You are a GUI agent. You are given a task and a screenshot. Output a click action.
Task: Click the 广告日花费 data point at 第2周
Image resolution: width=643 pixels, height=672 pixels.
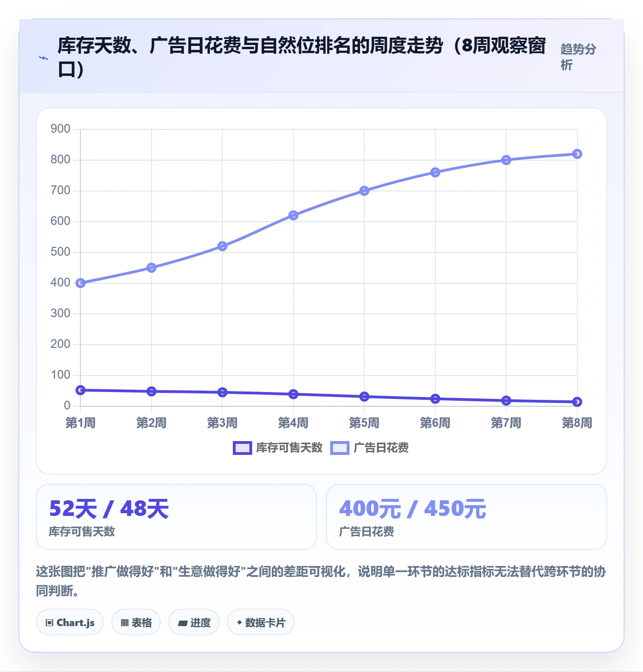click(152, 268)
